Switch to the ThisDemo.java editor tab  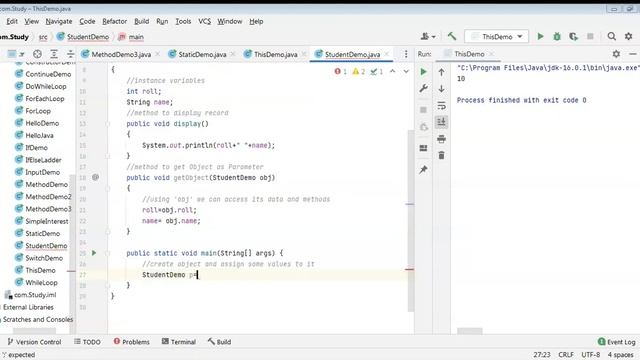(x=276, y=54)
